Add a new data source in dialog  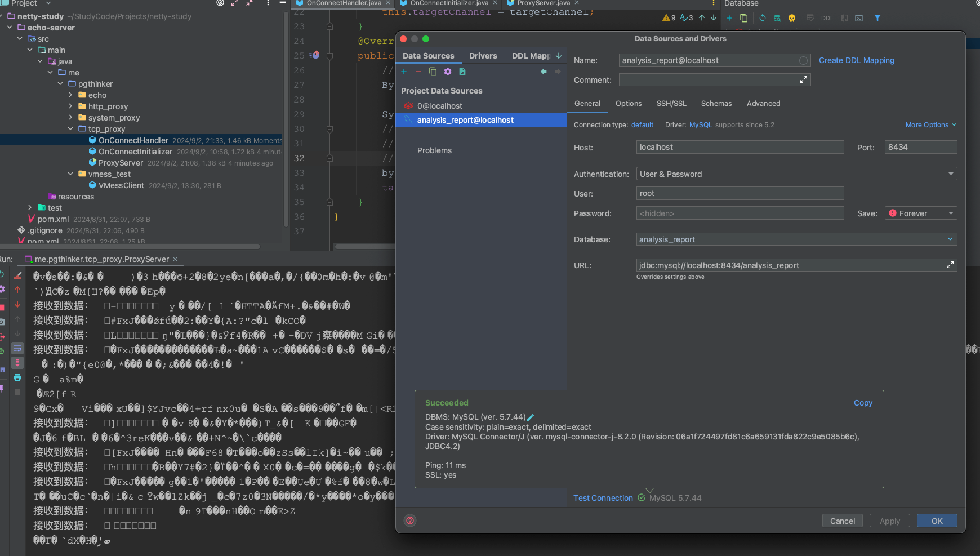tap(404, 72)
